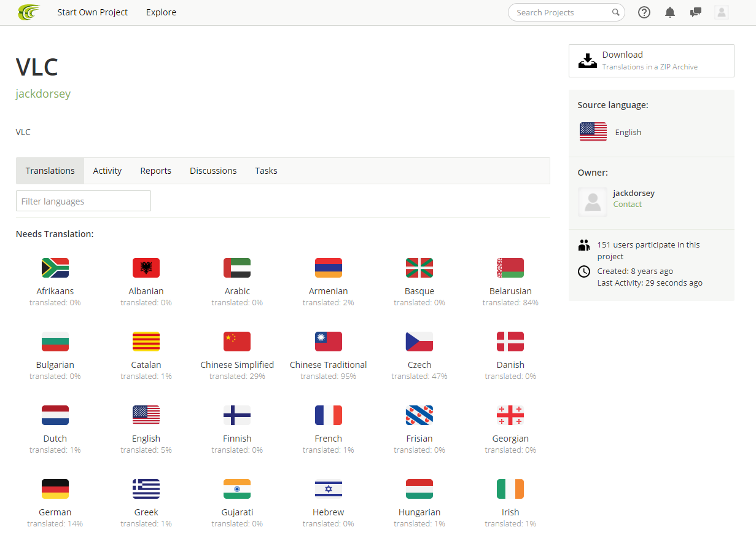Click the participants people icon
756x535 pixels.
tap(584, 245)
